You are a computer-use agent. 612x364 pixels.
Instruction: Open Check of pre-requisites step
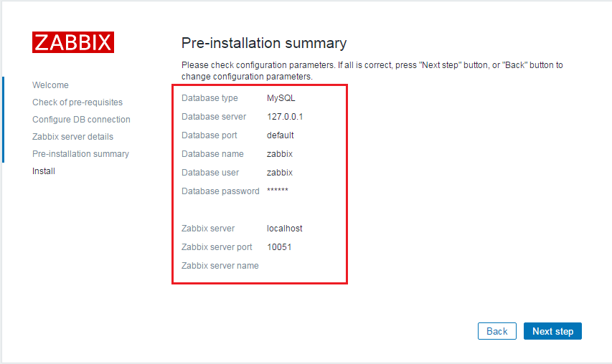(x=77, y=102)
